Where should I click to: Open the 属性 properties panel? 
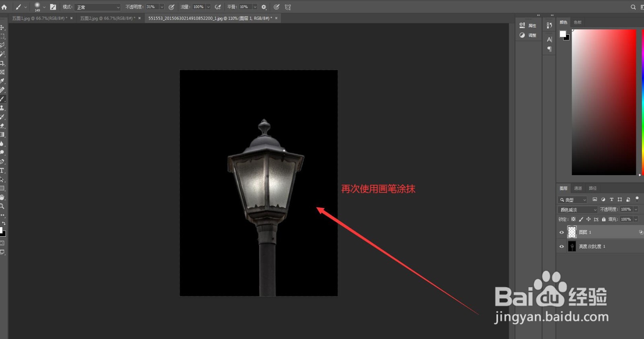(528, 25)
